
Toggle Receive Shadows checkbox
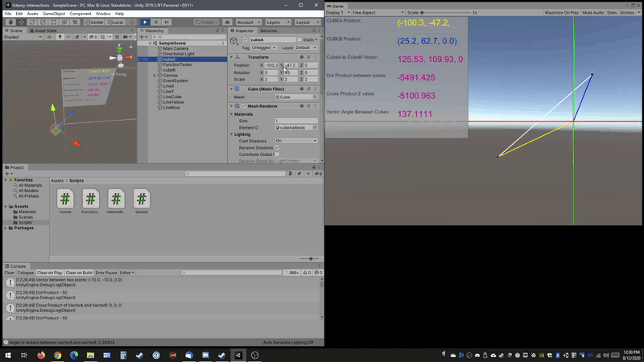coord(277,148)
